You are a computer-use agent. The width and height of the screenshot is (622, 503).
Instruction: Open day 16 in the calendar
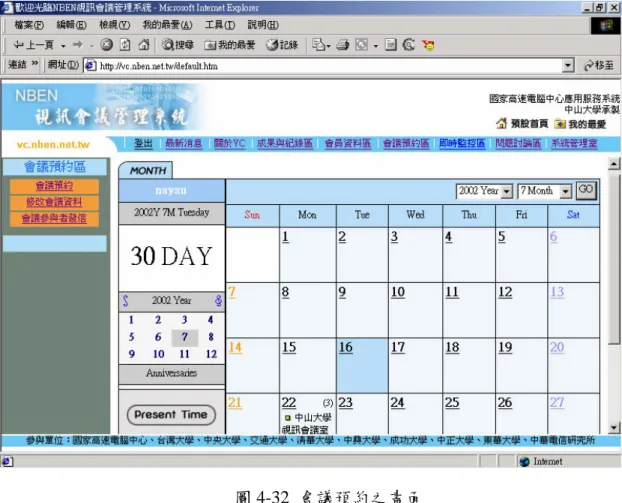[x=346, y=347]
